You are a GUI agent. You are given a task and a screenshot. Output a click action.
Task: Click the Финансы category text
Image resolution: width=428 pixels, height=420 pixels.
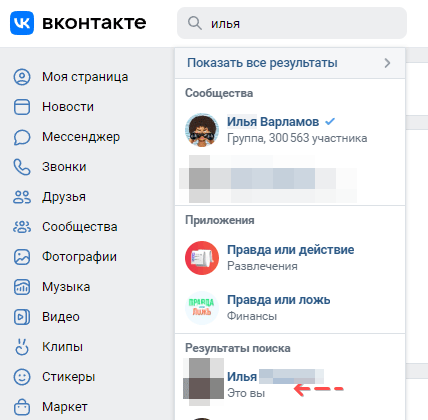tap(252, 316)
